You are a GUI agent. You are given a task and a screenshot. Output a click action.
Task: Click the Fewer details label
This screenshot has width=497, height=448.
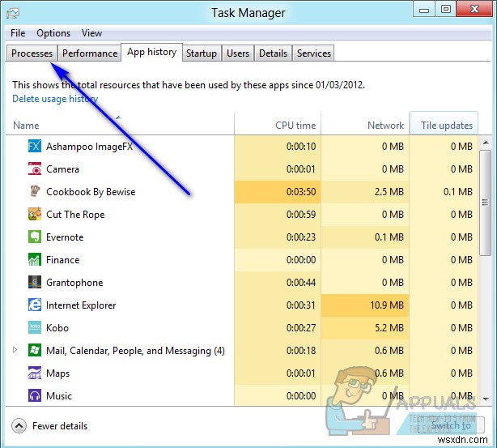point(60,426)
